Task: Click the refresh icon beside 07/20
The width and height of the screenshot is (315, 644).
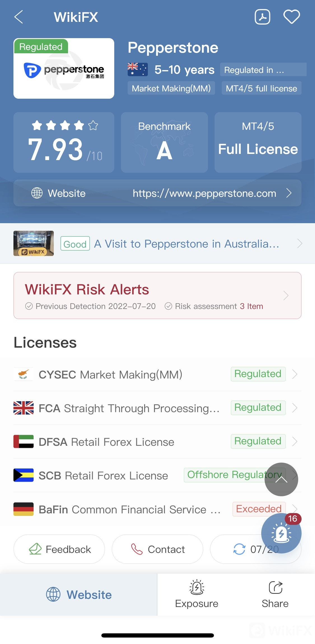Action: [x=239, y=549]
